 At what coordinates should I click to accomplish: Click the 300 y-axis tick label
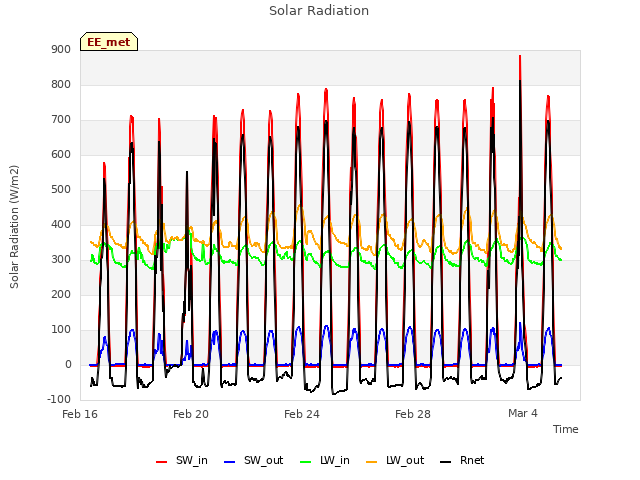pyautogui.click(x=61, y=260)
